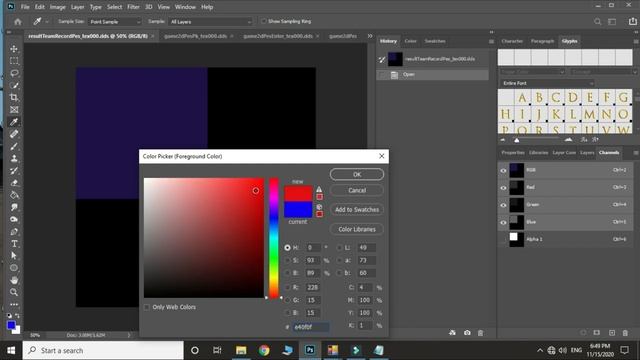Image resolution: width=640 pixels, height=360 pixels.
Task: Click the blue current color swatch
Action: tap(298, 209)
